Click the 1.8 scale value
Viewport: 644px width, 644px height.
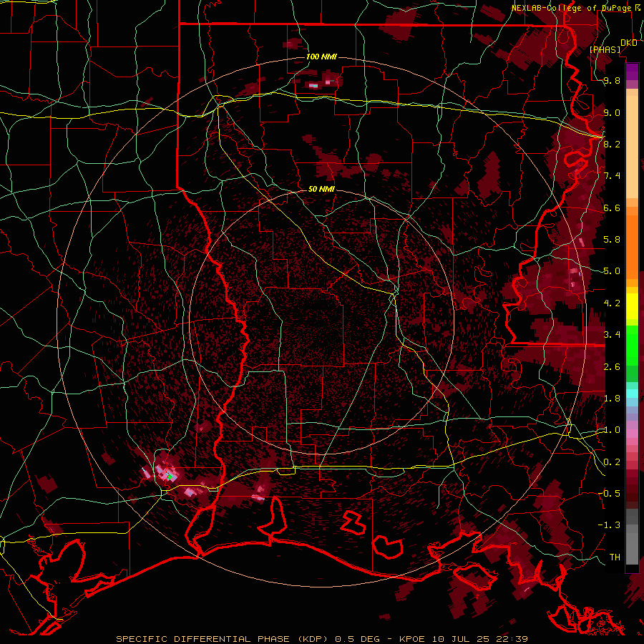point(612,399)
